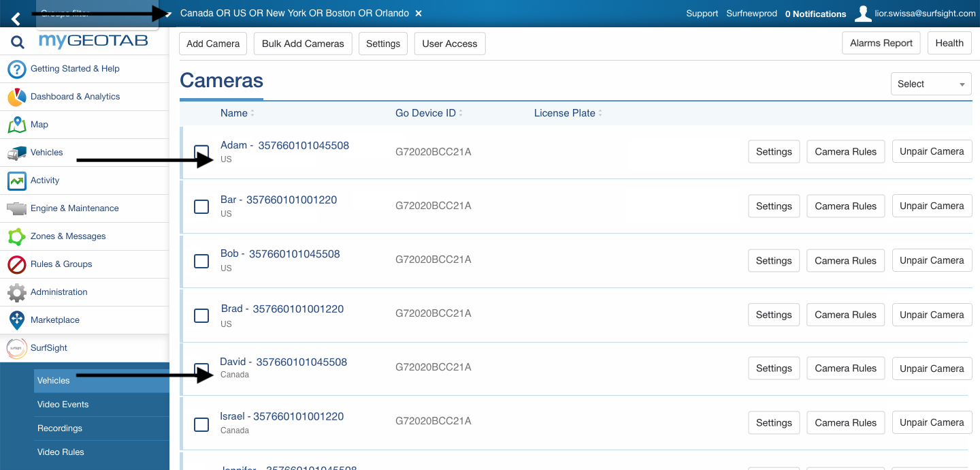
Task: Select the Dashboard & Analytics icon
Action: pos(15,97)
